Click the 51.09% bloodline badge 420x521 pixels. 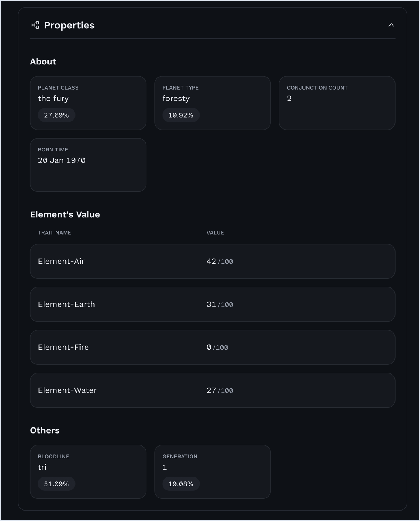[56, 484]
